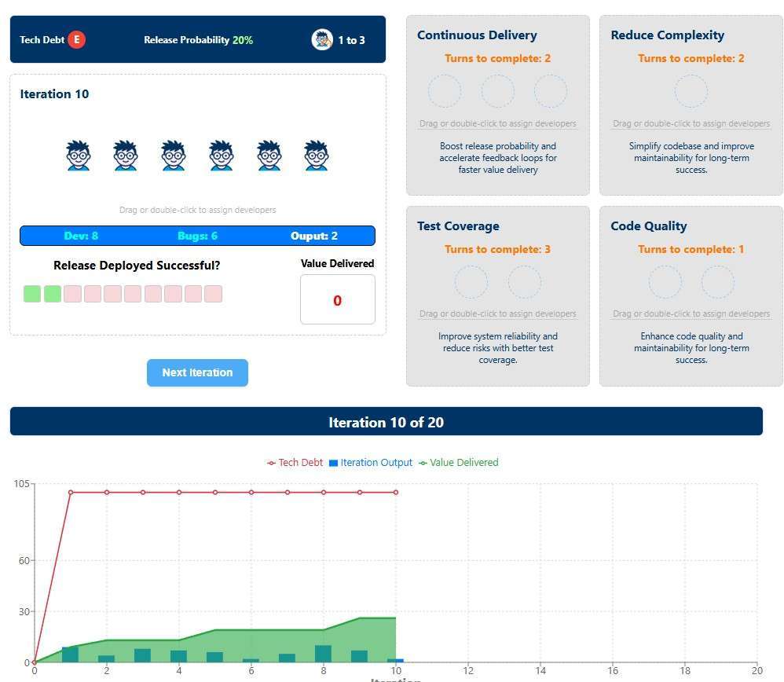This screenshot has height=682, width=784.
Task: Click first developer slot in Test Coverage
Action: pos(471,282)
